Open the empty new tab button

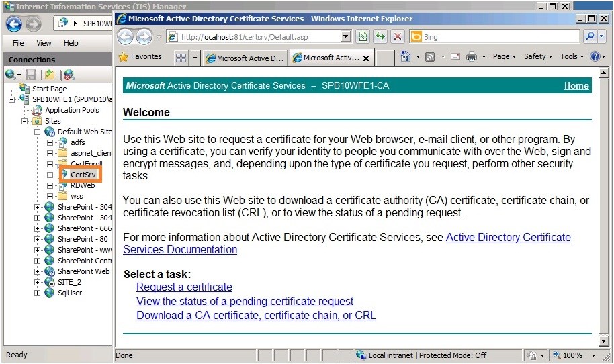[385, 58]
